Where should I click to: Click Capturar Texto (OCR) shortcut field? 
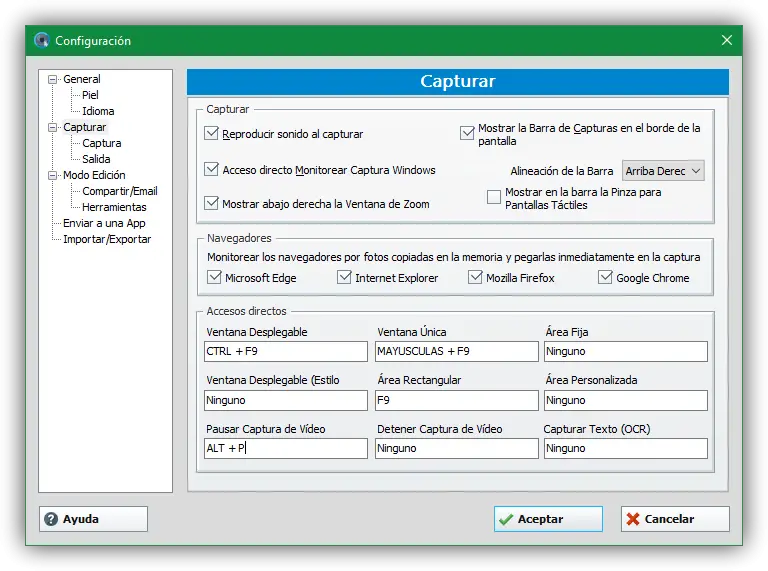(625, 449)
